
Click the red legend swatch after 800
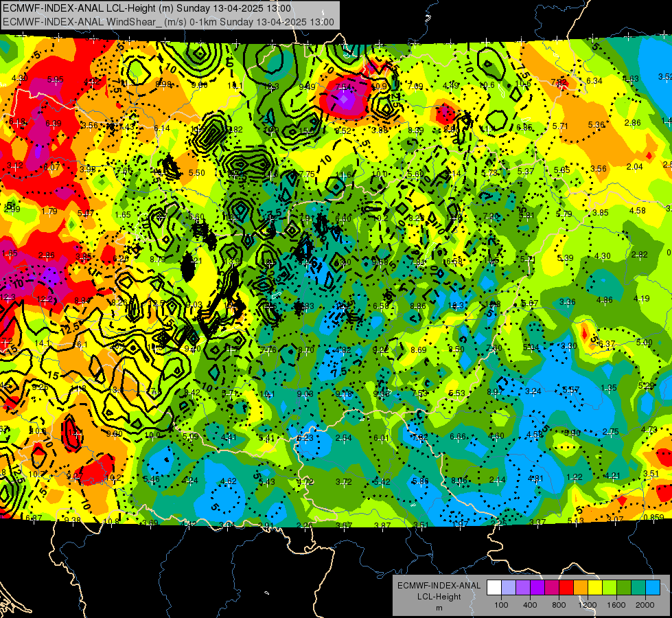point(566,587)
